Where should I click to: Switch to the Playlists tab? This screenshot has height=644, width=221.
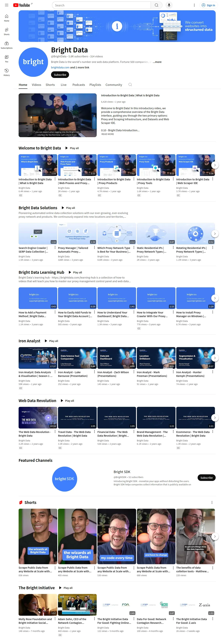click(95, 85)
